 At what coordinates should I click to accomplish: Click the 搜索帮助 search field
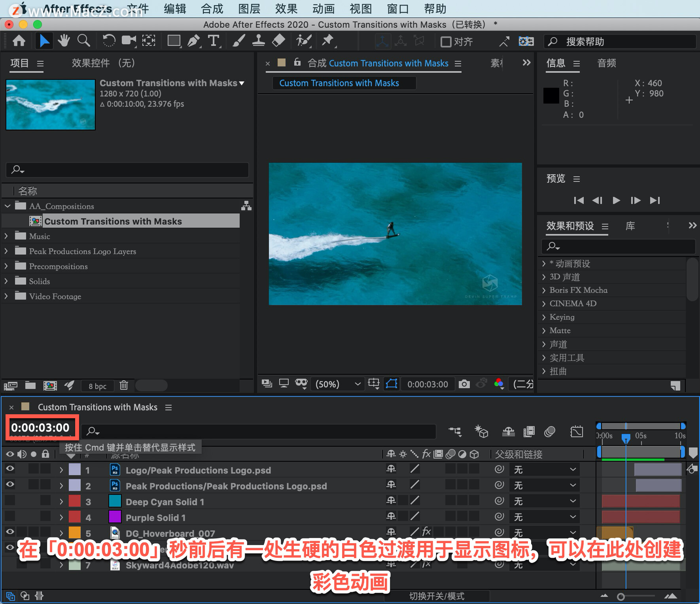click(620, 42)
